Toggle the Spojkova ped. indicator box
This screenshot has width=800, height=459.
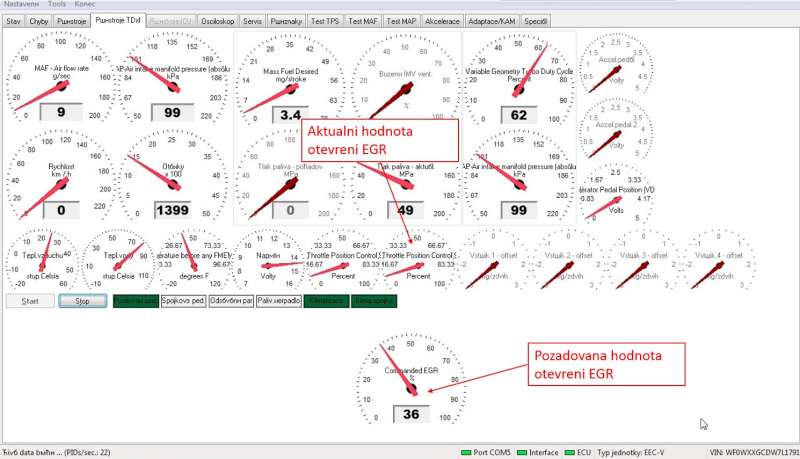click(181, 301)
